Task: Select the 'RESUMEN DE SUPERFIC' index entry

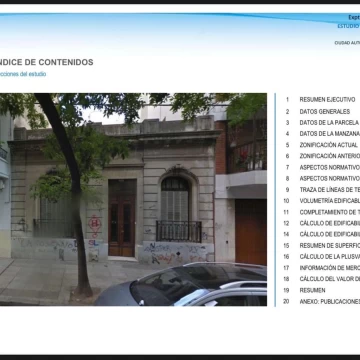Action: 330,245
